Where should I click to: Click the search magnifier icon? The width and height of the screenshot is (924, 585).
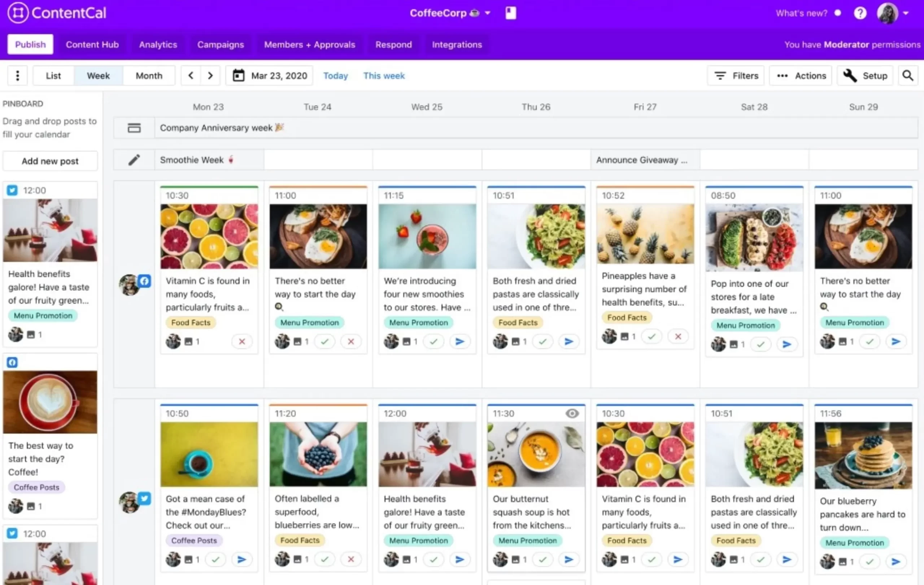pyautogui.click(x=908, y=75)
